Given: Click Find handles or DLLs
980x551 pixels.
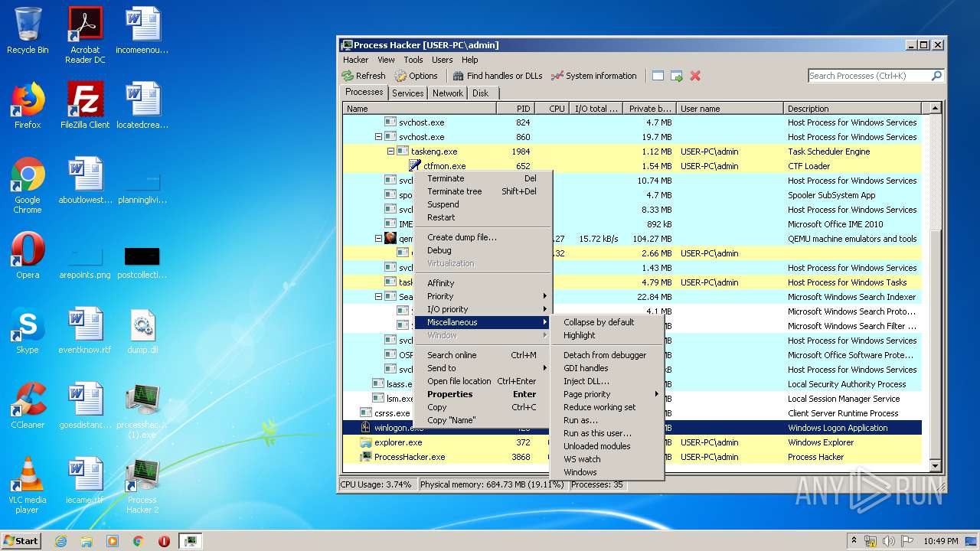Looking at the screenshot, I should click(498, 76).
